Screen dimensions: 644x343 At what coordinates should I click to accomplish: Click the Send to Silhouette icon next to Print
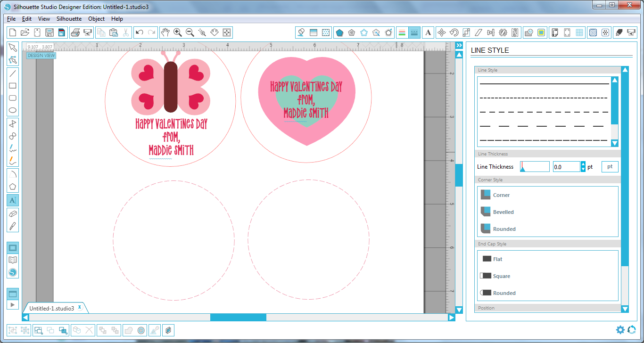pos(87,33)
